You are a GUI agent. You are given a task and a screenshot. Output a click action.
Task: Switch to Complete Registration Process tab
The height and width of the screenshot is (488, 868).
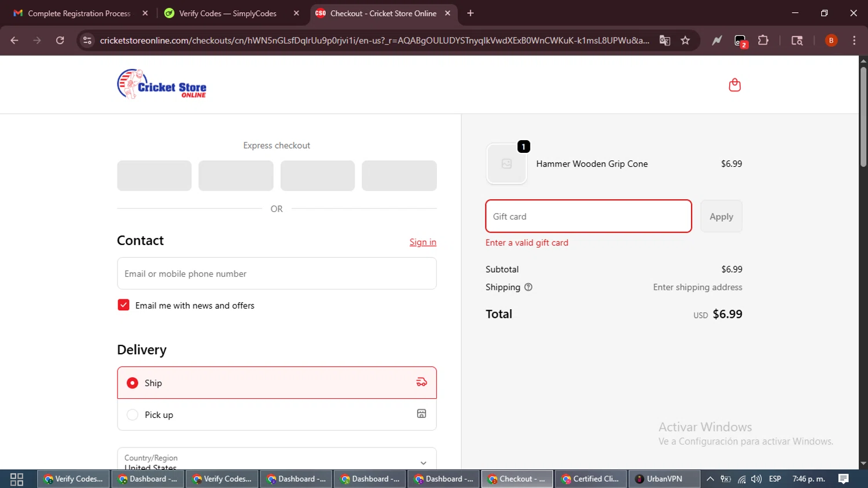(78, 13)
